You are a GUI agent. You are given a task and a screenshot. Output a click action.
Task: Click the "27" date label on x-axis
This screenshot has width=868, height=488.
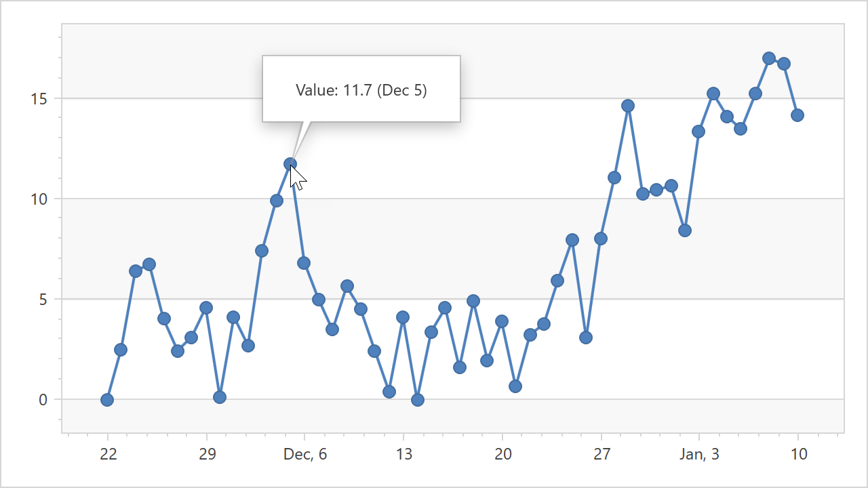click(601, 454)
